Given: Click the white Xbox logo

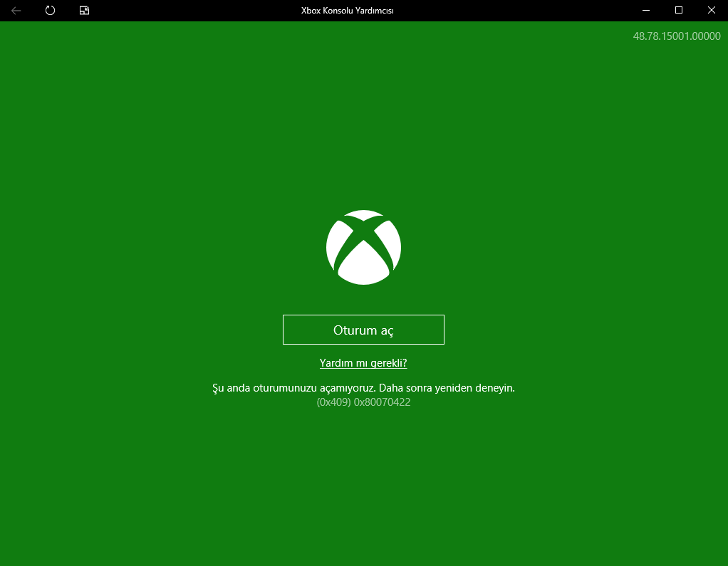Looking at the screenshot, I should [x=363, y=247].
